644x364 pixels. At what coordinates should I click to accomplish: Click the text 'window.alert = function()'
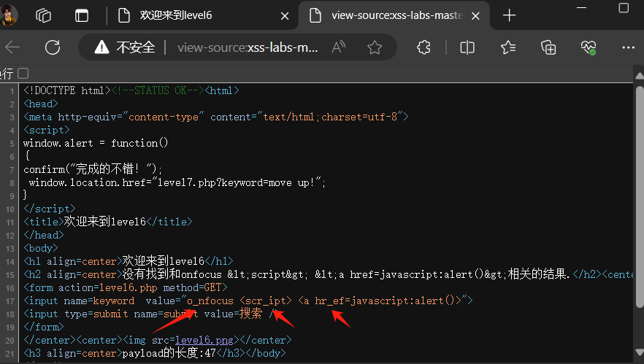[96, 143]
